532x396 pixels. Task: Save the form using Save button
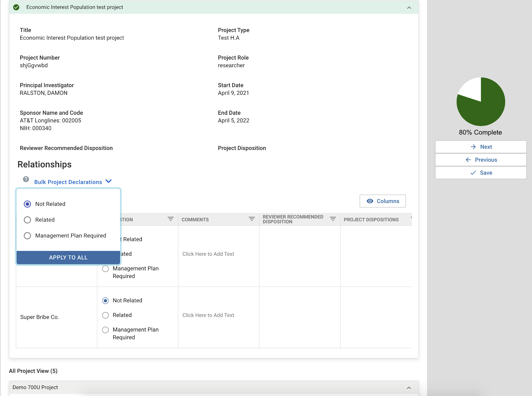coord(480,173)
